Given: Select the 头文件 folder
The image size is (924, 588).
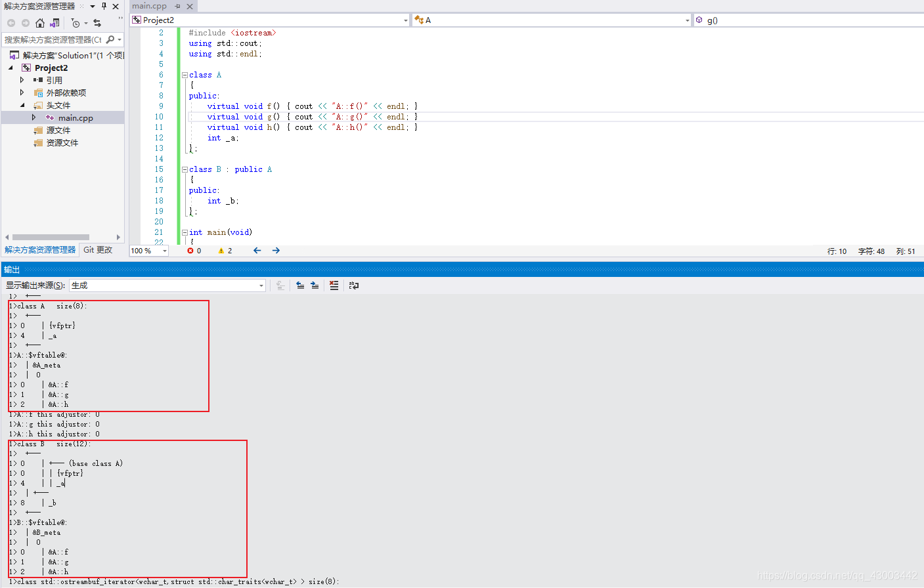Looking at the screenshot, I should (58, 105).
